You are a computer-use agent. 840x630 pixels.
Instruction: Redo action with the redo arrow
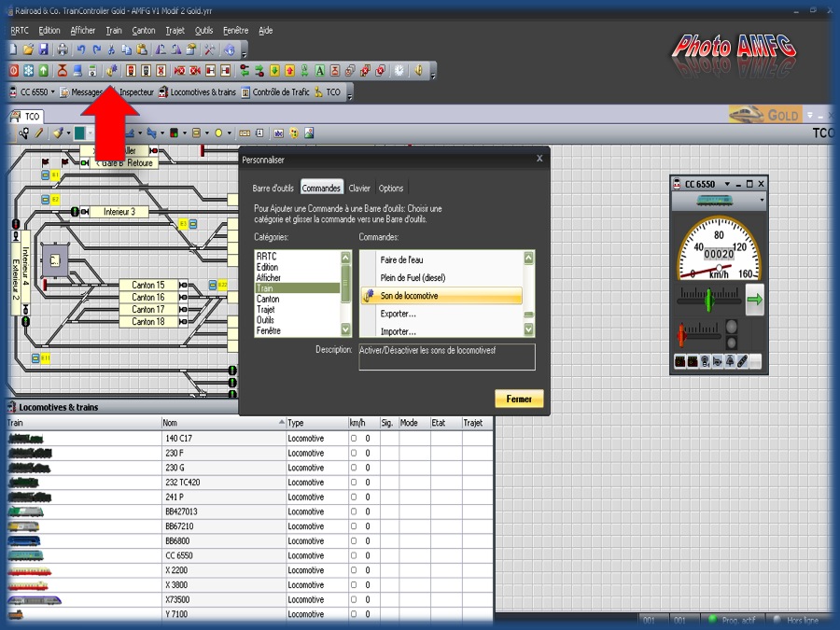point(96,49)
